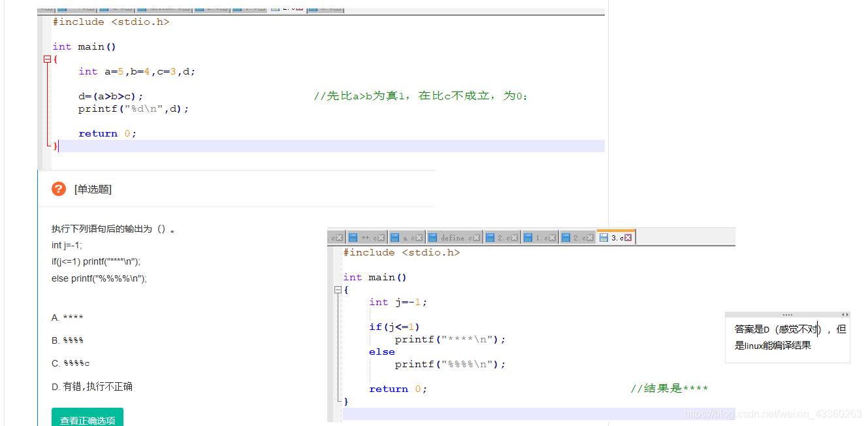This screenshot has height=426, width=868.
Task: Click '#include <stdio.h>' in the 3.c editor
Action: point(402,252)
